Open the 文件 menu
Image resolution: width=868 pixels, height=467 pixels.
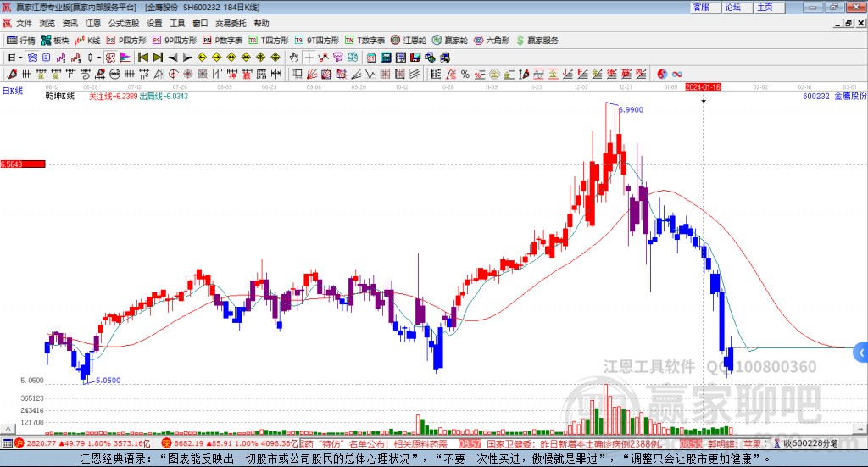pyautogui.click(x=24, y=23)
